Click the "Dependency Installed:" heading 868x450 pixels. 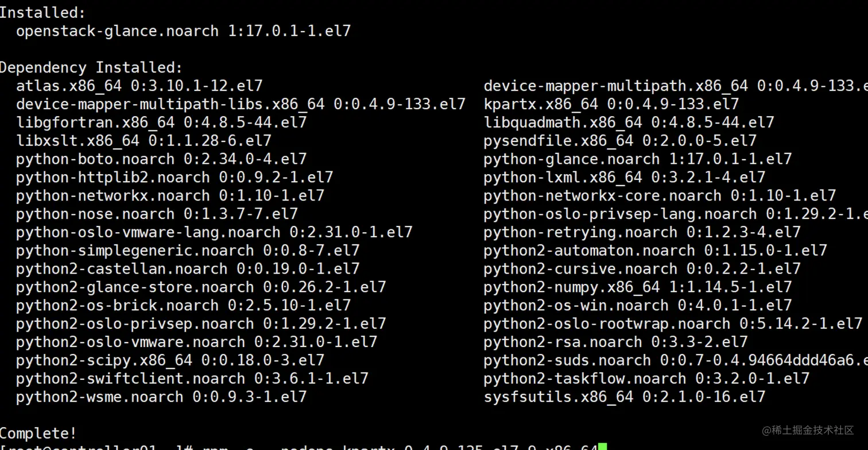pyautogui.click(x=91, y=68)
